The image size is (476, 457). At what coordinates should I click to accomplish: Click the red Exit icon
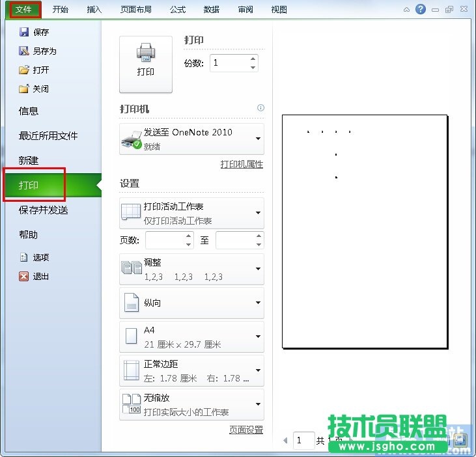[x=24, y=276]
